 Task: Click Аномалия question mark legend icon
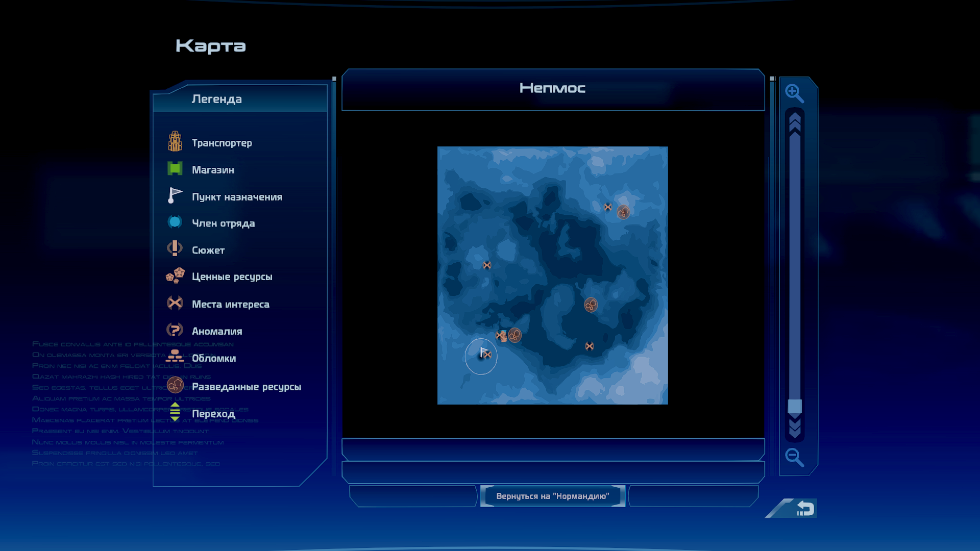tap(175, 330)
